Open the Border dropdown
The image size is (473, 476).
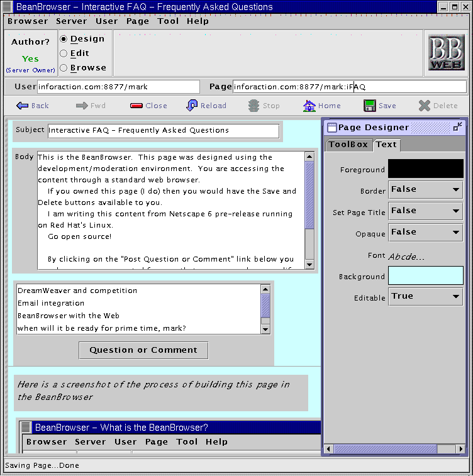425,189
